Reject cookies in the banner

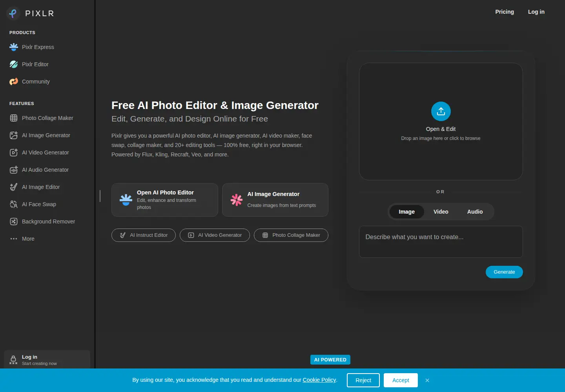point(363,380)
